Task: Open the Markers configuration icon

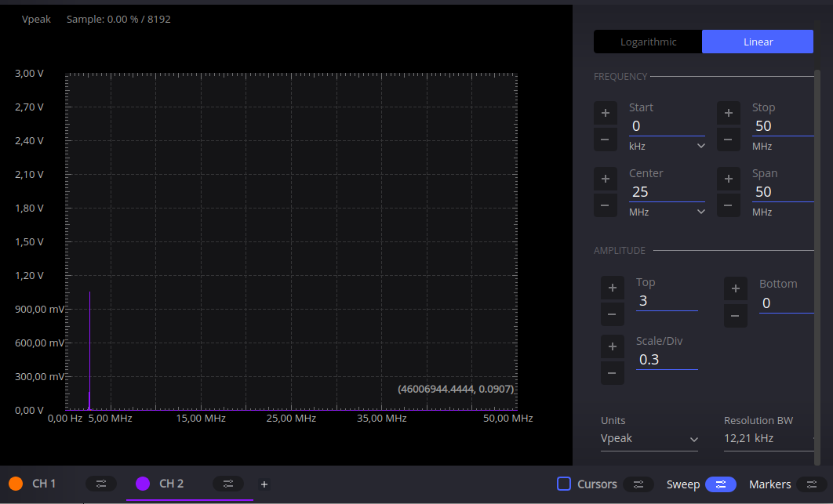Action: [812, 484]
